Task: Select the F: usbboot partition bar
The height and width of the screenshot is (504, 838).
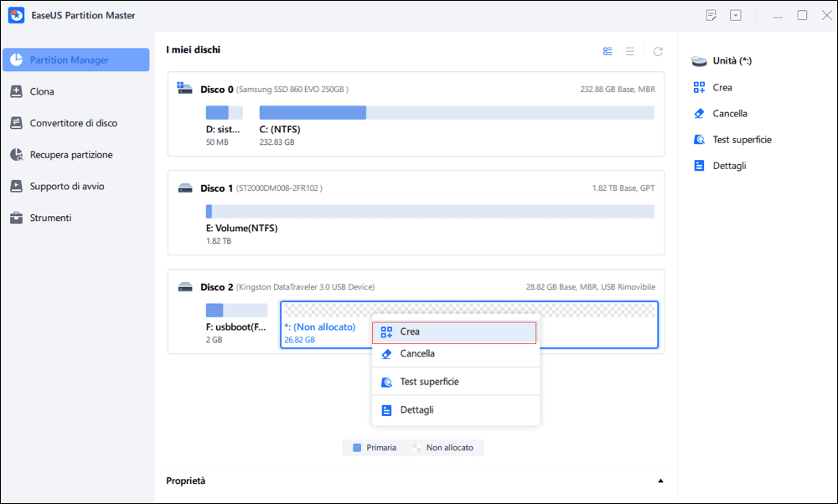Action: point(237,311)
